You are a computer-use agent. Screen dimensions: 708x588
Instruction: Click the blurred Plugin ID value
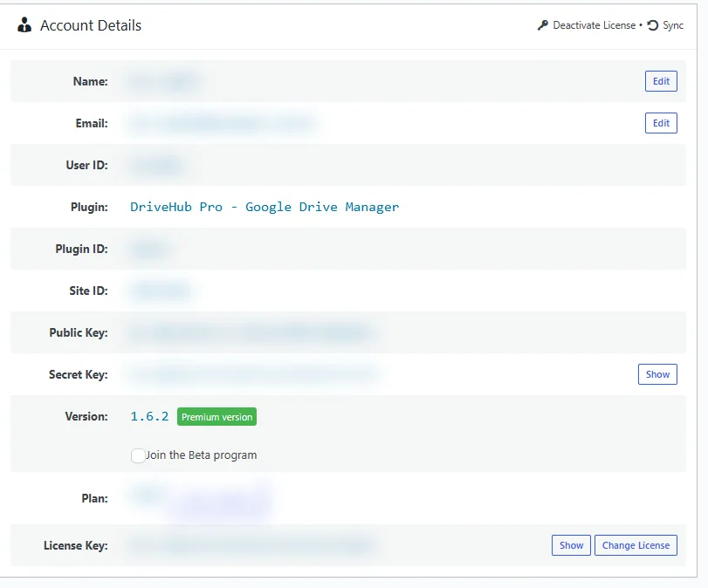tap(149, 250)
